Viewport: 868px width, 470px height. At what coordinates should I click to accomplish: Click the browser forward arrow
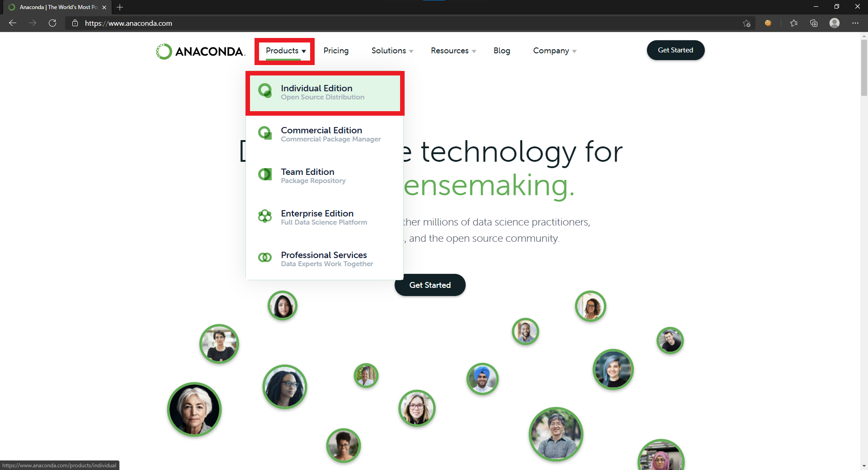pos(33,23)
